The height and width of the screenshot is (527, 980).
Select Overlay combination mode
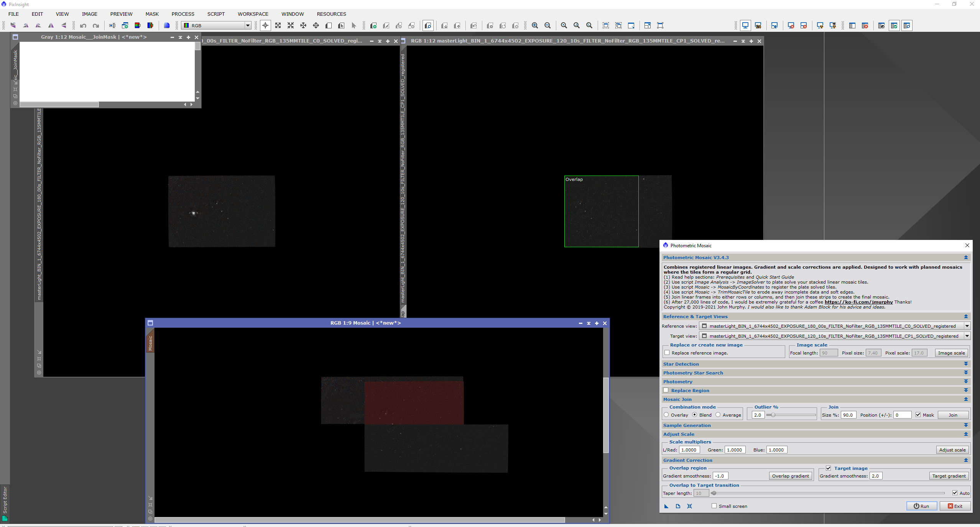(666, 415)
